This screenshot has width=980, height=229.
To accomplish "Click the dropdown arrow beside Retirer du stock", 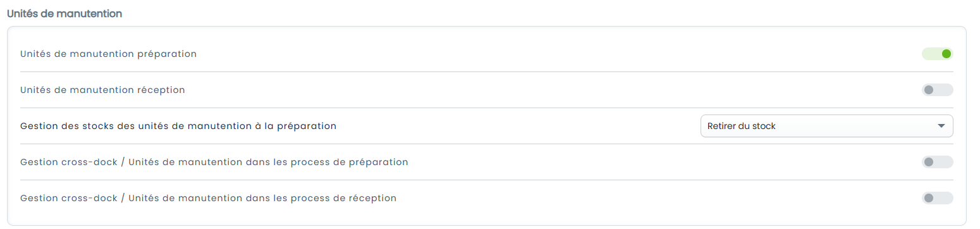I will coord(941,126).
